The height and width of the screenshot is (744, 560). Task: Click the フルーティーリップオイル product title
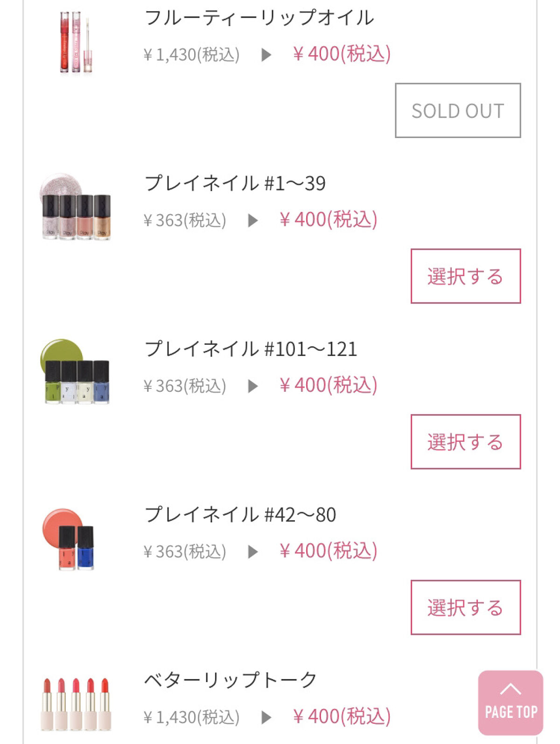pyautogui.click(x=259, y=18)
